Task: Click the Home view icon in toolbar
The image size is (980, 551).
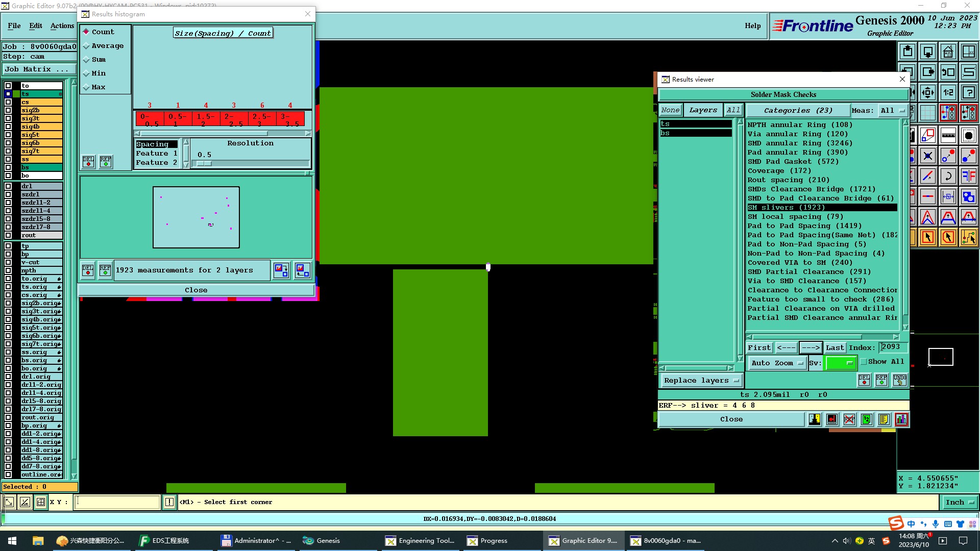Action: tap(948, 52)
